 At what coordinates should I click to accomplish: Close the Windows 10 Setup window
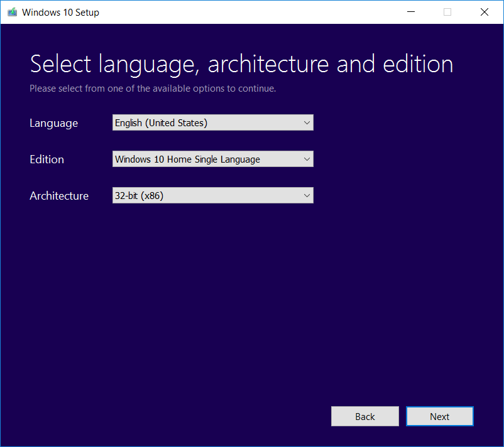[x=485, y=12]
